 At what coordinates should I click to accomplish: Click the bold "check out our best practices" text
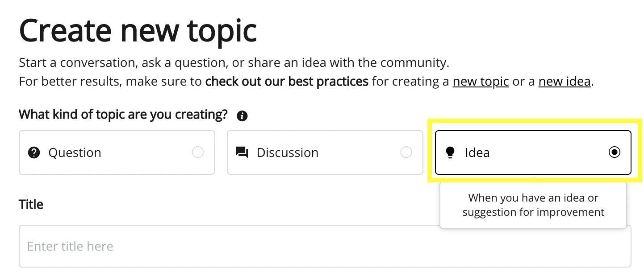coord(287,82)
